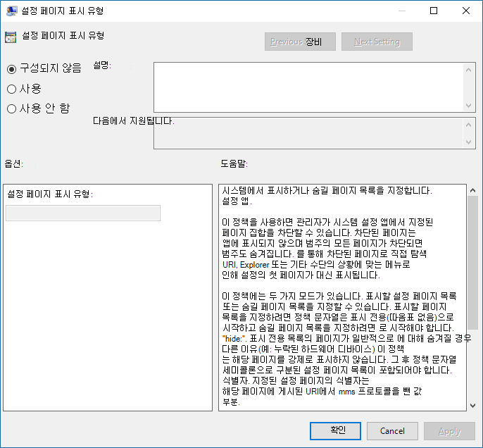The image size is (483, 448).
Task: Click down arrow in the 다음에서 지원됩니다 box
Action: (x=468, y=142)
